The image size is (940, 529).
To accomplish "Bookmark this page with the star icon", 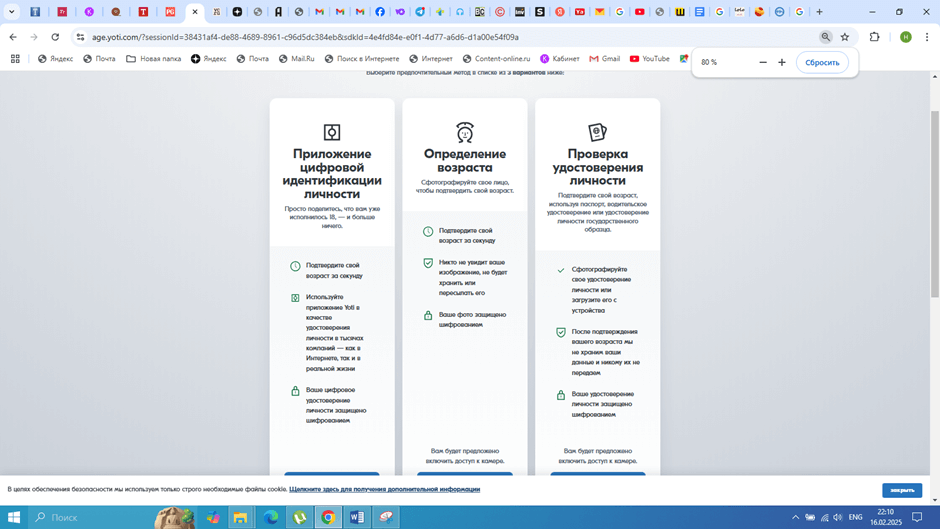I will pos(845,37).
